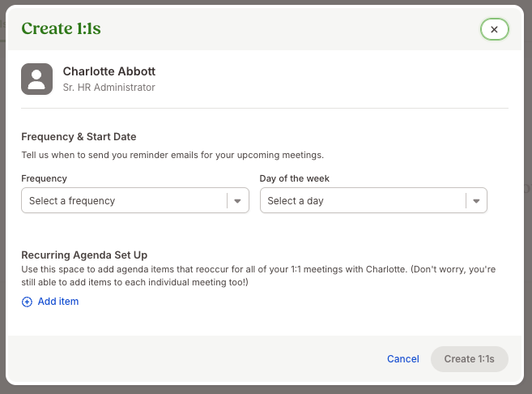532x394 pixels.
Task: Click the 'Frequency & Start Date' heading
Action: pyautogui.click(x=79, y=136)
